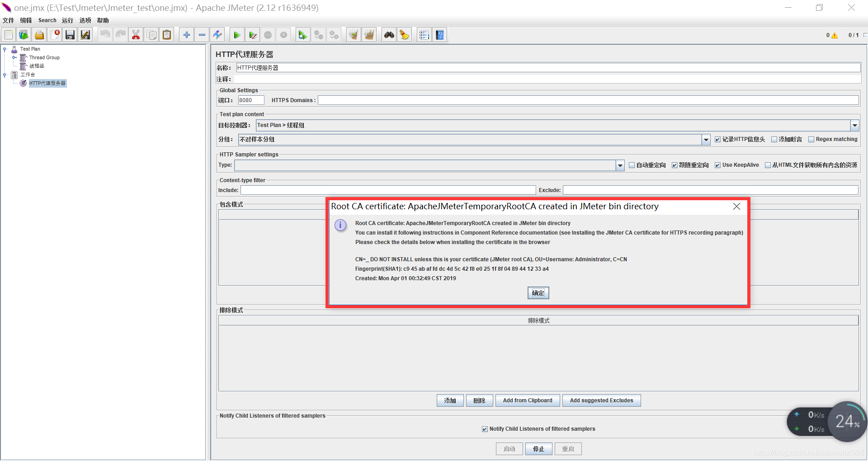Click Start no pauses icon
The image size is (868, 461).
click(253, 35)
